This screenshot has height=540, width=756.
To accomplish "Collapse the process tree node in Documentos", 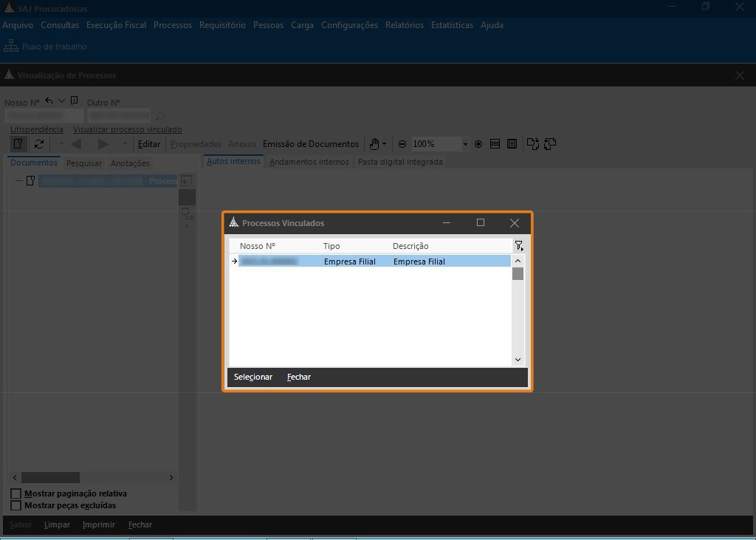I will (x=18, y=181).
